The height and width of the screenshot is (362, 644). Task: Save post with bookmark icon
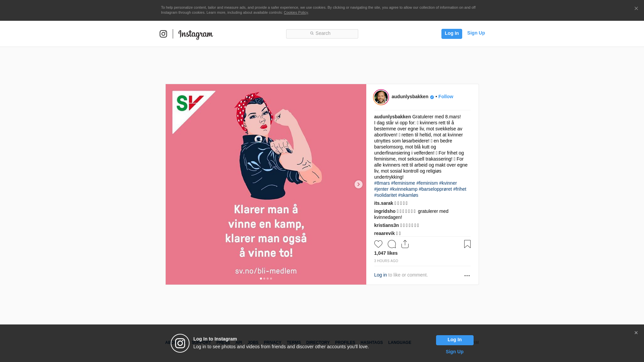[x=467, y=244]
